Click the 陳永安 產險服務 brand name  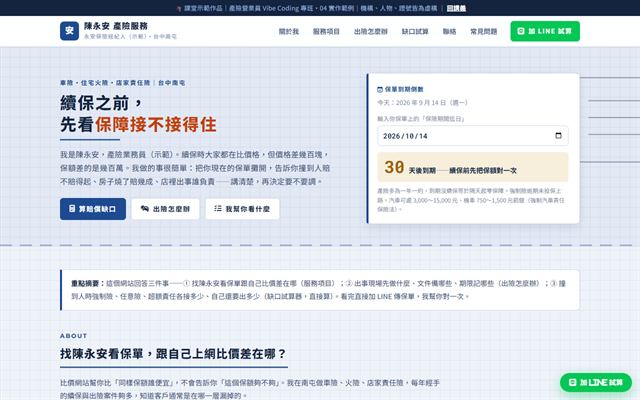click(116, 26)
